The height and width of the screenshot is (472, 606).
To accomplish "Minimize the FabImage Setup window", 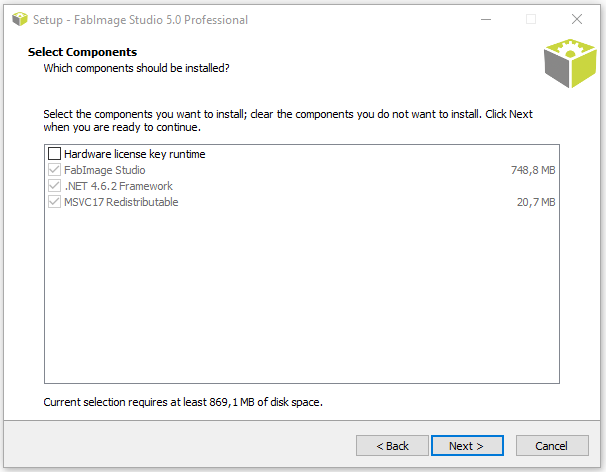I will [486, 19].
